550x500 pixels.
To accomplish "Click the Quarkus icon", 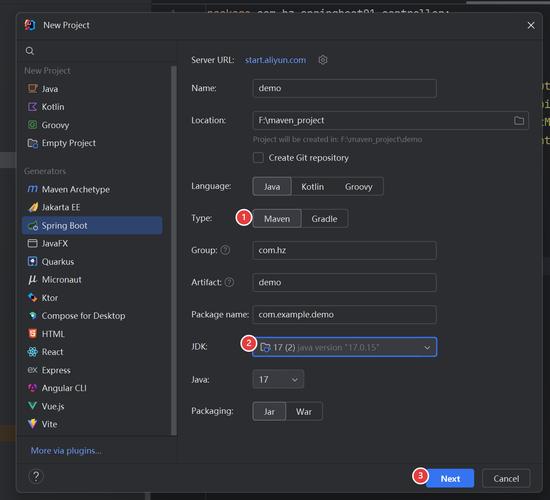I will (x=33, y=261).
